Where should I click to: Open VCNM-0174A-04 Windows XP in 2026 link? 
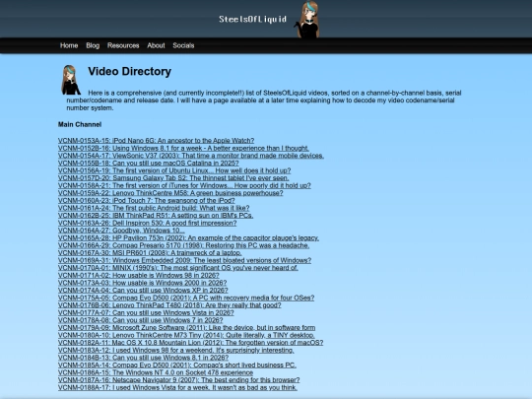(x=143, y=290)
